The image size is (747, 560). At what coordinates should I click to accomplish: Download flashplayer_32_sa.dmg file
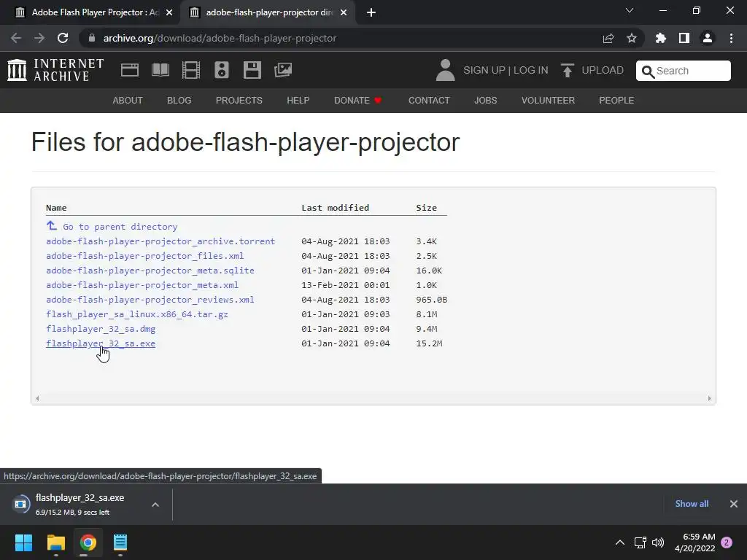pos(101,329)
